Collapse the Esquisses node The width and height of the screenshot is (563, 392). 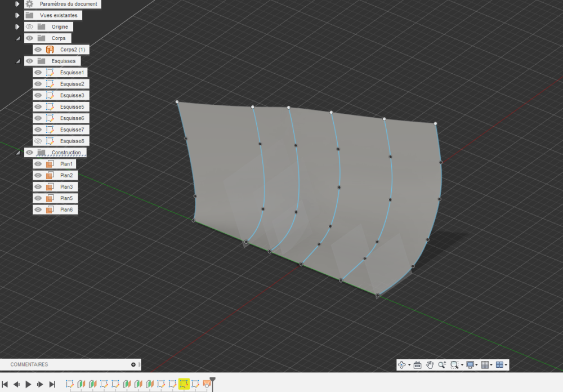click(18, 61)
